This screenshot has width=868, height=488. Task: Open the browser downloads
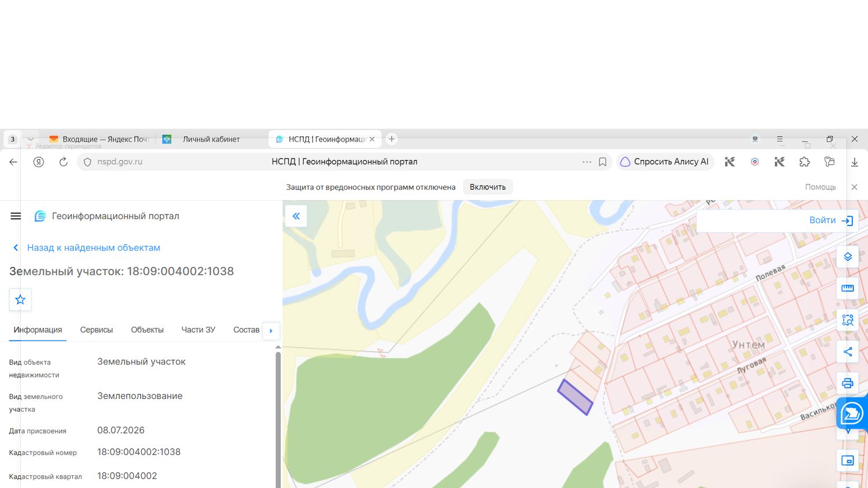click(855, 162)
